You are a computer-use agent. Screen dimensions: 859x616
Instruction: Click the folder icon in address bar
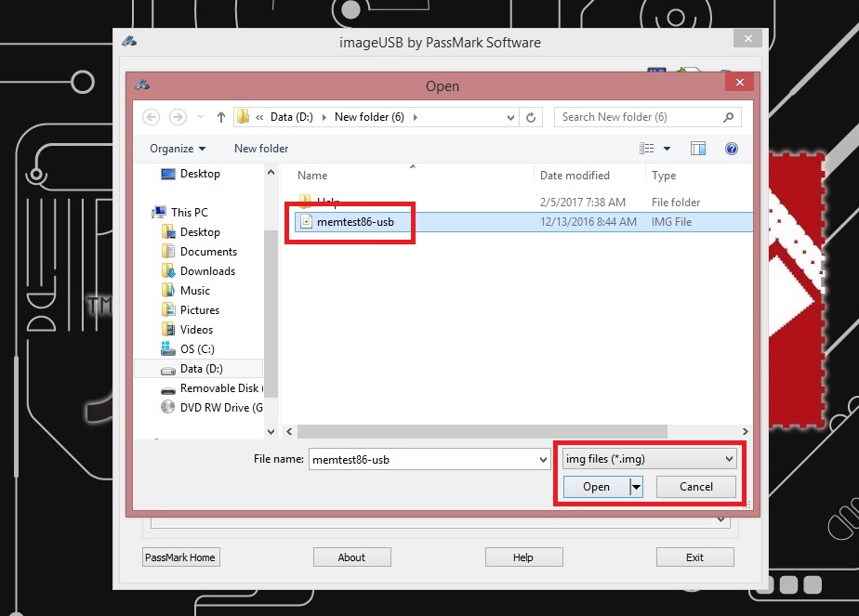click(243, 117)
